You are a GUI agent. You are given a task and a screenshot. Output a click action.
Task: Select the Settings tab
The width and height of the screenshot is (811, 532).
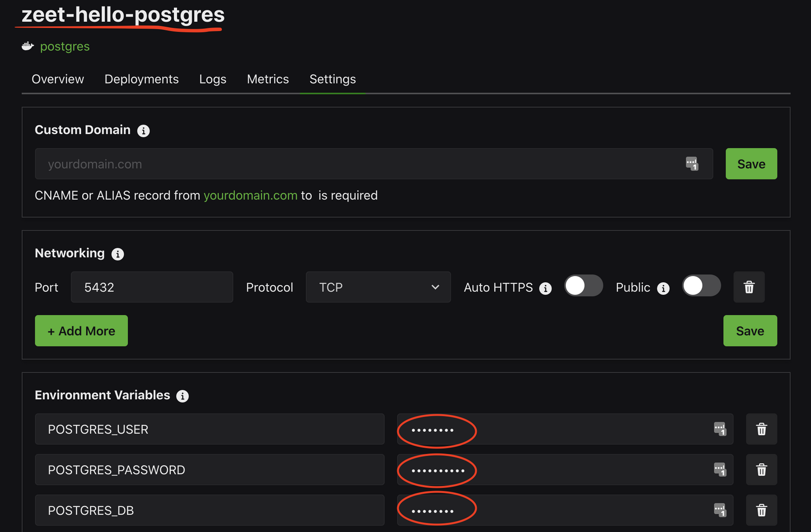click(x=333, y=79)
